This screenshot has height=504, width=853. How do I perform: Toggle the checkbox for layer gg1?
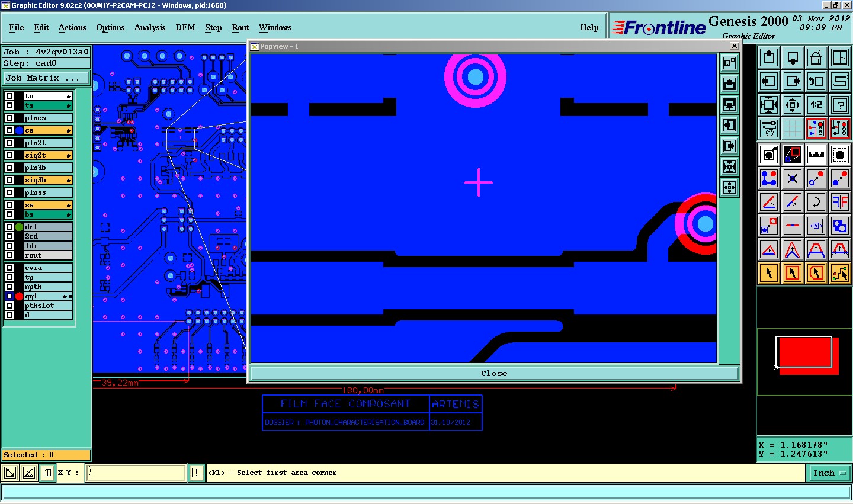pos(9,296)
